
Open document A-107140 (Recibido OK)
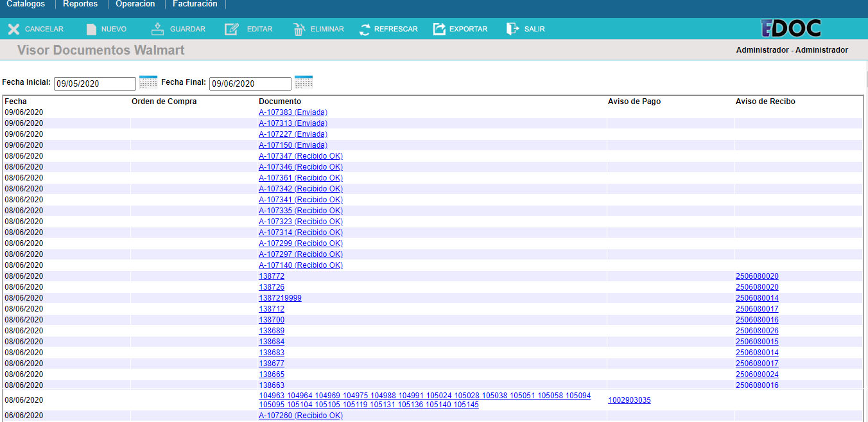pyautogui.click(x=300, y=265)
